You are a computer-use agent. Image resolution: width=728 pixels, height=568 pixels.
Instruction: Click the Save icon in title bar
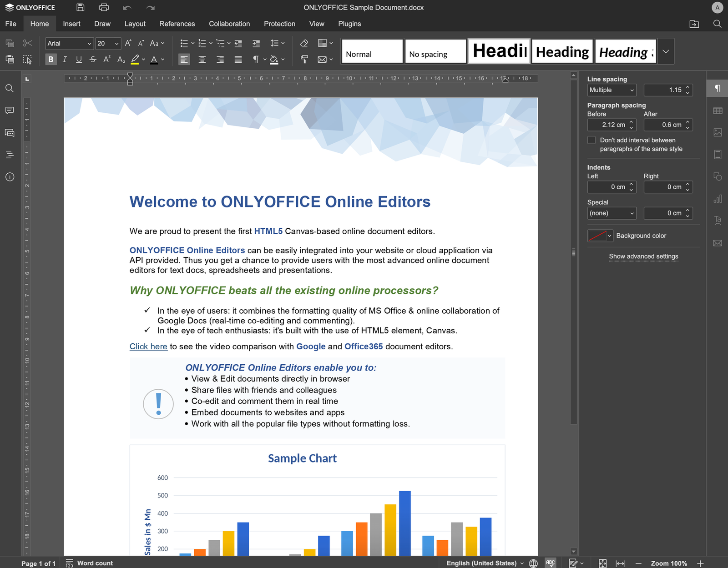pos(81,7)
